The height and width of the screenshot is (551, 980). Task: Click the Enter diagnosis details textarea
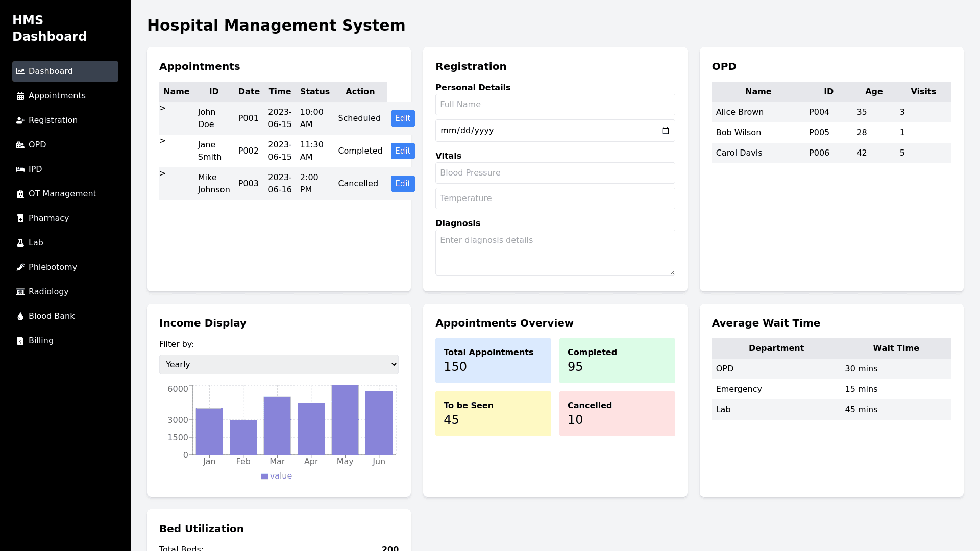click(x=555, y=252)
